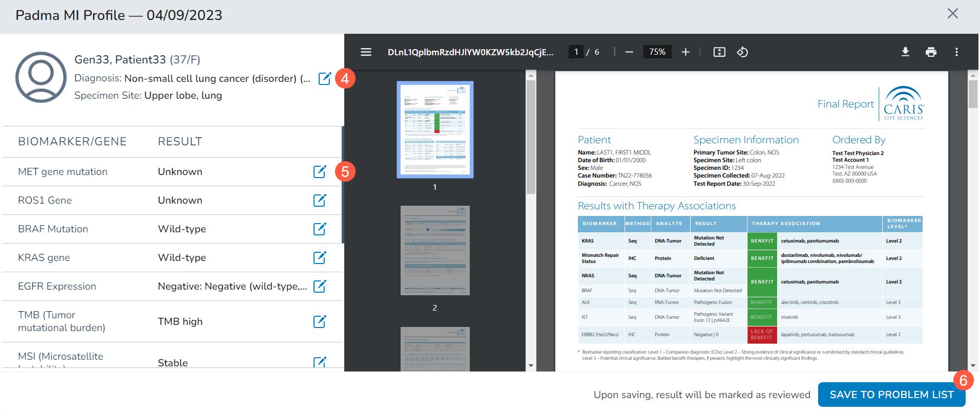Edit the MET gene mutation result
Image resolution: width=980 pixels, height=416 pixels.
click(x=320, y=171)
